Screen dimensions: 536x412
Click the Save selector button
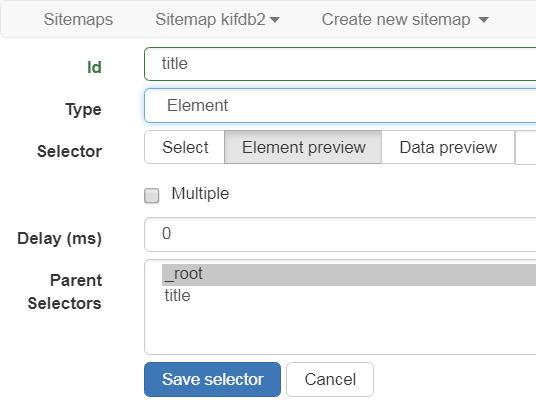point(212,380)
